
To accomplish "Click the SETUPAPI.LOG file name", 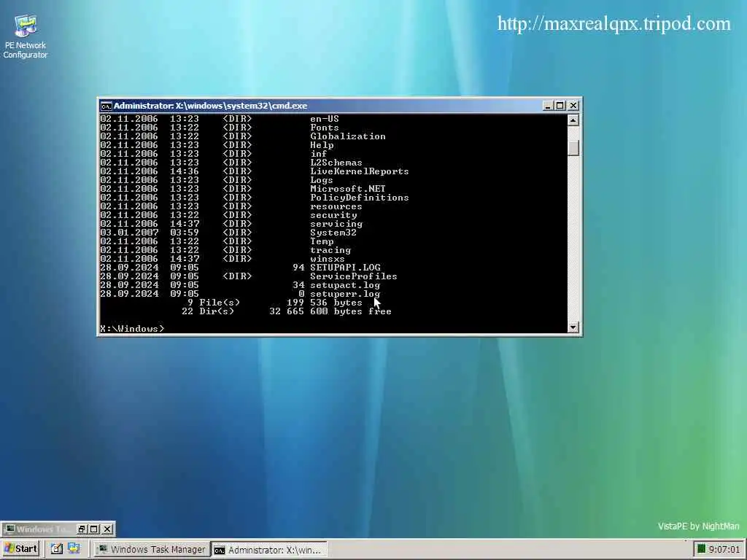I will pyautogui.click(x=345, y=267).
